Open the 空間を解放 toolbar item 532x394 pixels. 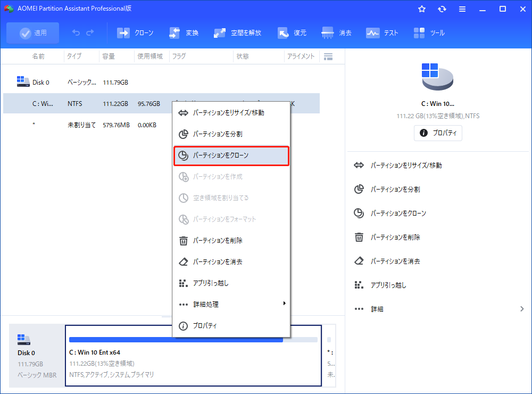pos(237,33)
